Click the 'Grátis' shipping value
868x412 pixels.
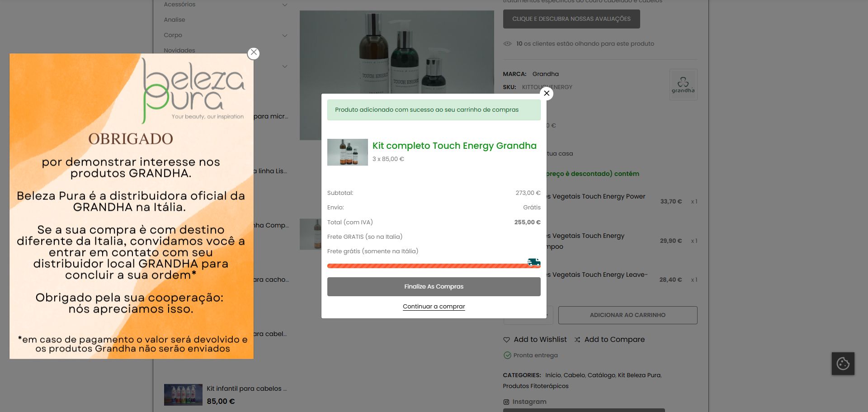pos(532,208)
